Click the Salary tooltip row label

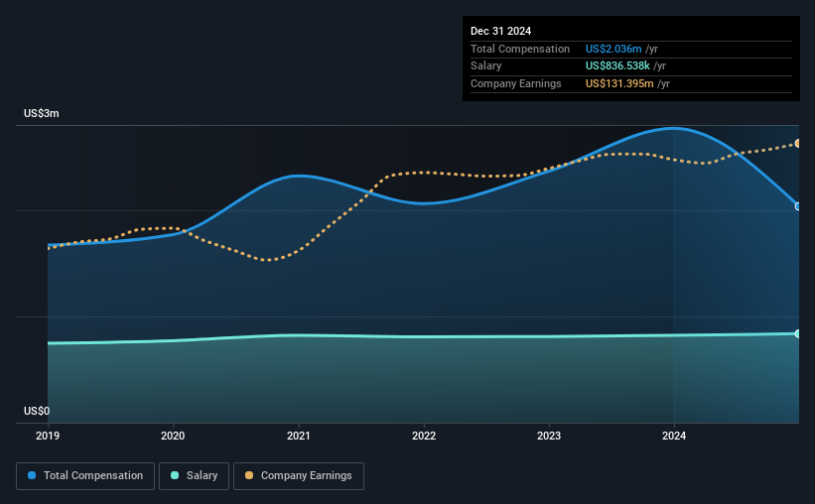(x=486, y=66)
